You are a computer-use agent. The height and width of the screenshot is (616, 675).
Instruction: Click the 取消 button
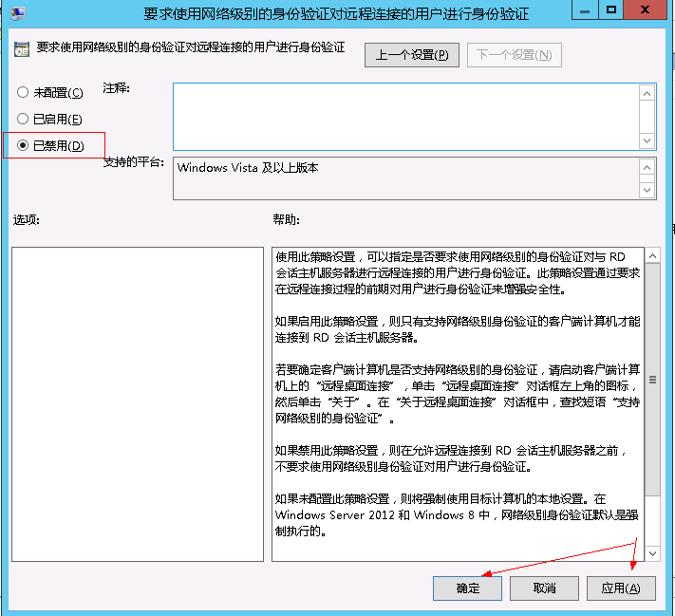point(544,588)
